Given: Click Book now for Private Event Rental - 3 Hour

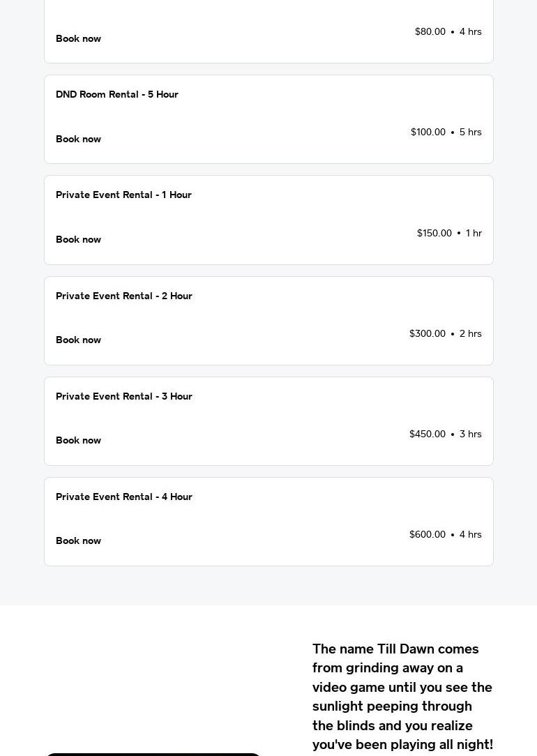Looking at the screenshot, I should [x=78, y=440].
